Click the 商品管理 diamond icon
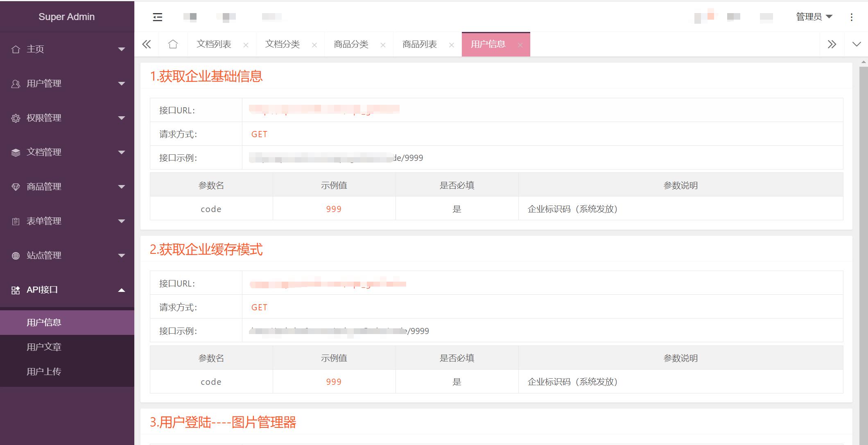This screenshot has height=445, width=868. click(x=16, y=187)
